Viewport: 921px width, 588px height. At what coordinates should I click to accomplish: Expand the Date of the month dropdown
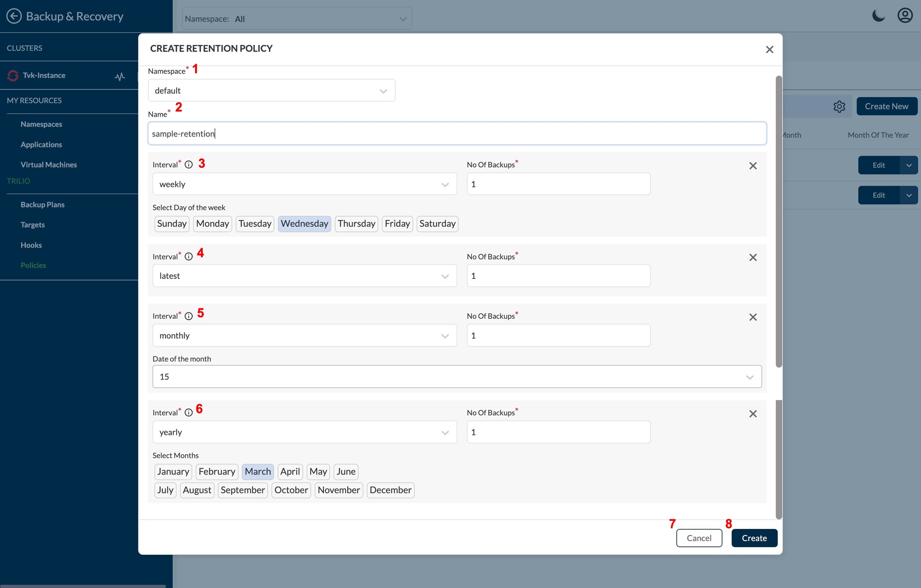(457, 377)
